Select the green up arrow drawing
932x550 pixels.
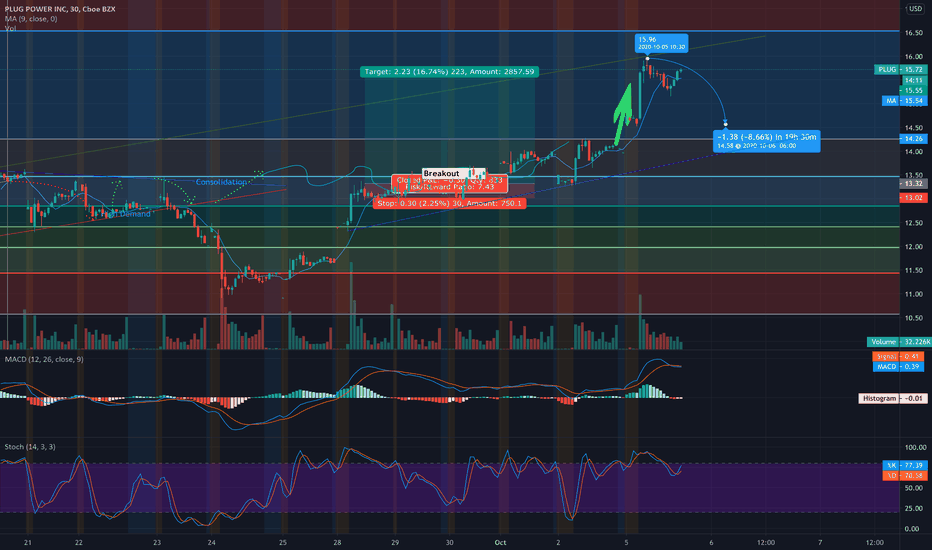click(x=622, y=114)
